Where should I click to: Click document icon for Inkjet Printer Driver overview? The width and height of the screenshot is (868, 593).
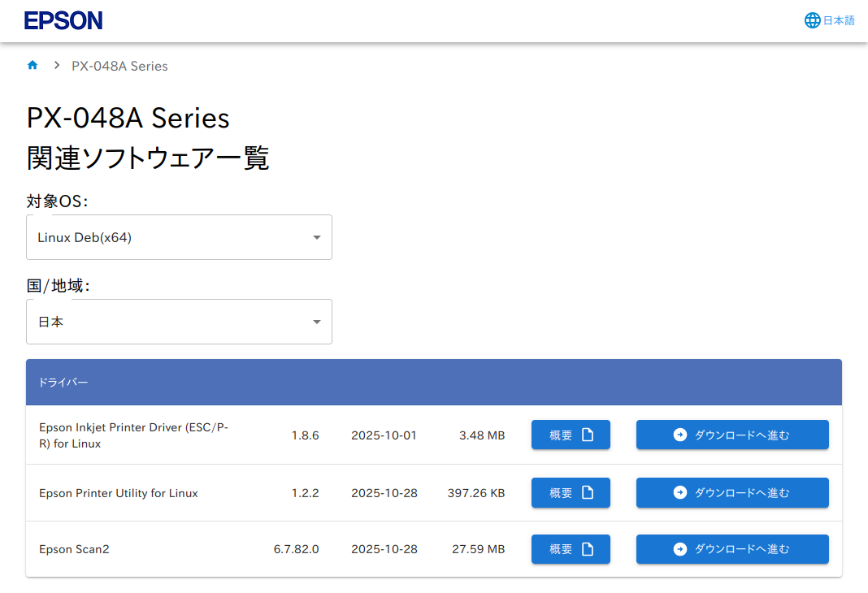click(588, 435)
